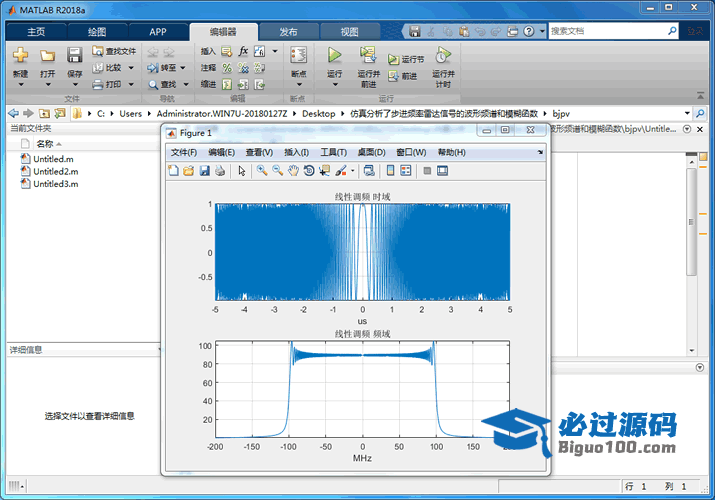Switch to the Publish (发布) tab
Image resolution: width=715 pixels, height=500 pixels.
288,32
